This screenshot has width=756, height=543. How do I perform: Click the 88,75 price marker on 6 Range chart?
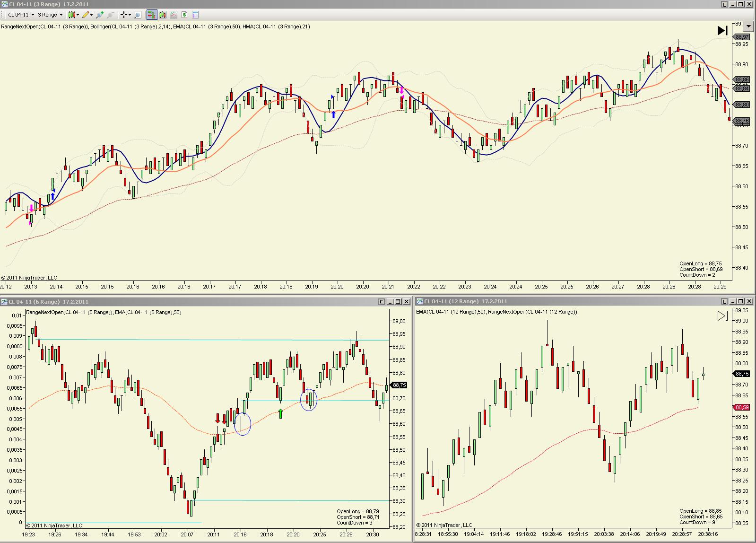[399, 385]
